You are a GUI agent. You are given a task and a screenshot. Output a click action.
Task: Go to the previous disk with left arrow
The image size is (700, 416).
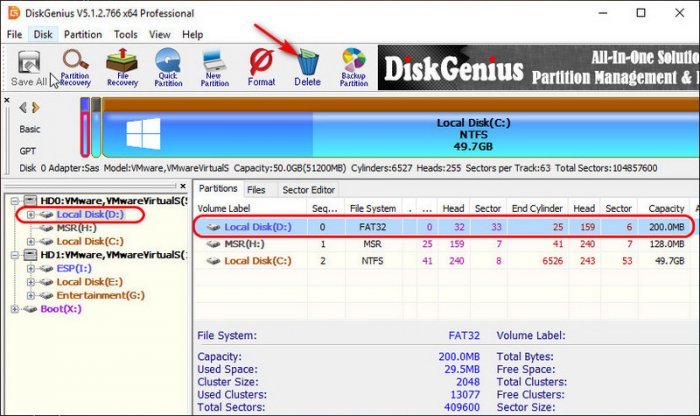(23, 108)
